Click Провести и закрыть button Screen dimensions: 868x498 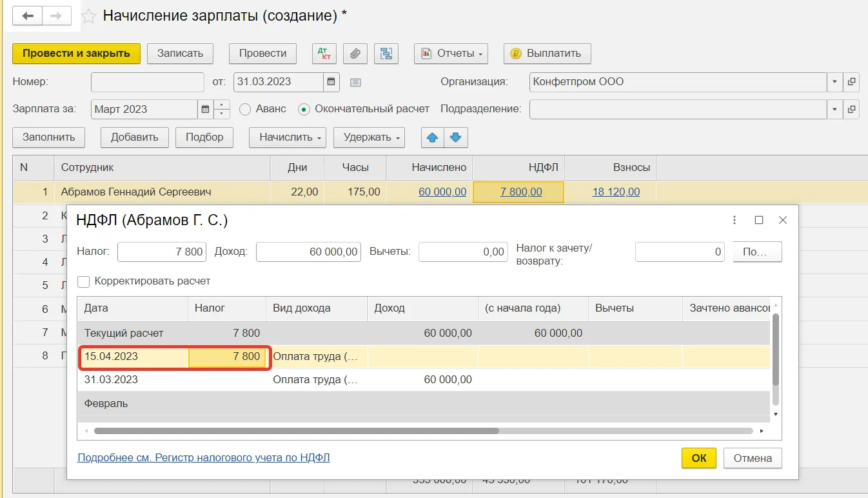coord(76,54)
